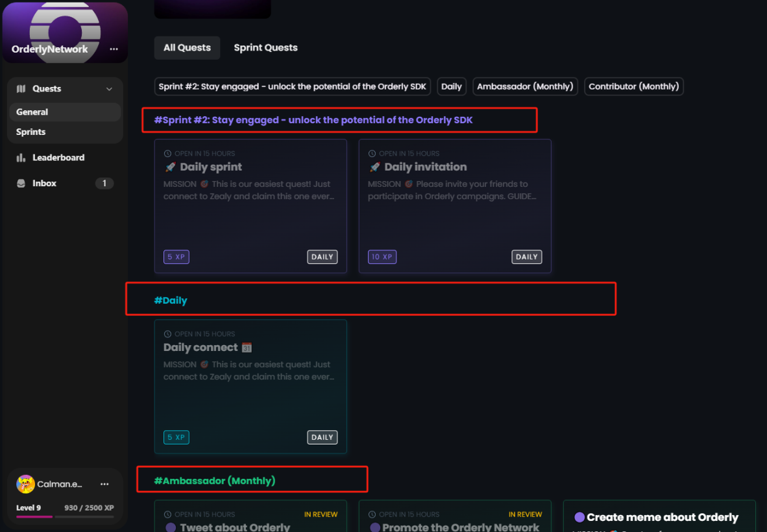
Task: Open the #Ambassador (Monthly) section heading
Action: tap(215, 481)
